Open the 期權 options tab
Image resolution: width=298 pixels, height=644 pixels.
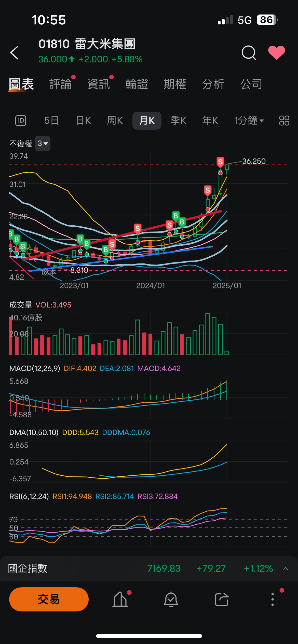175,84
